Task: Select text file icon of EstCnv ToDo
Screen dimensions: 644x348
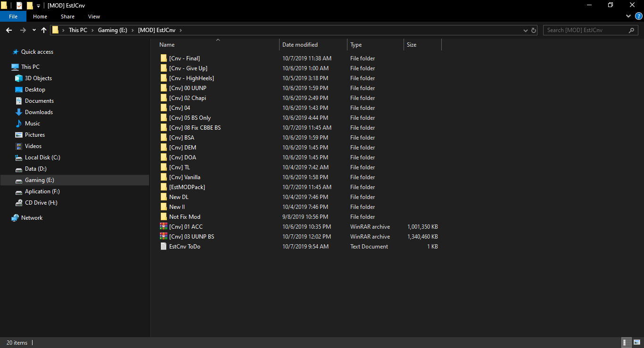Action: pyautogui.click(x=164, y=247)
